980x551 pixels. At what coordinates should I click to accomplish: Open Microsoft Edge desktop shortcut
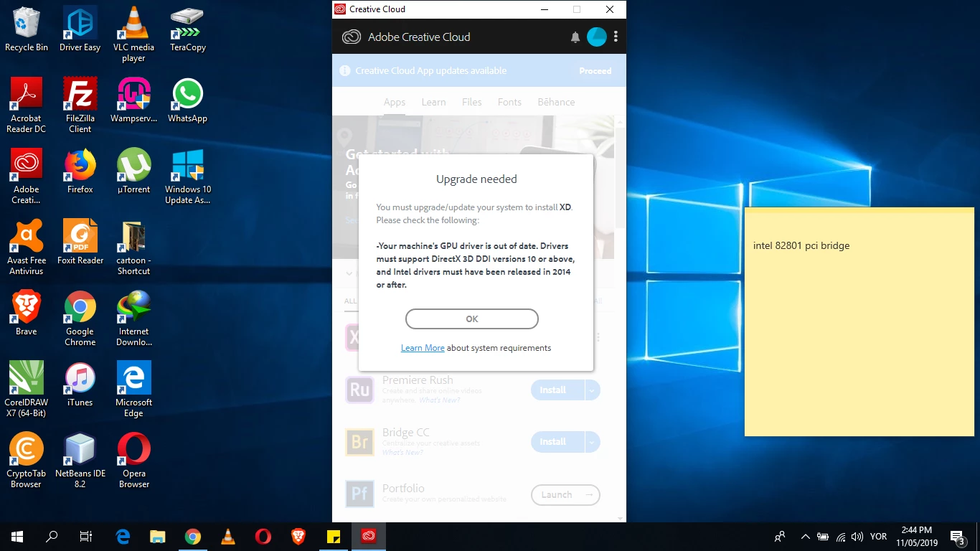133,390
